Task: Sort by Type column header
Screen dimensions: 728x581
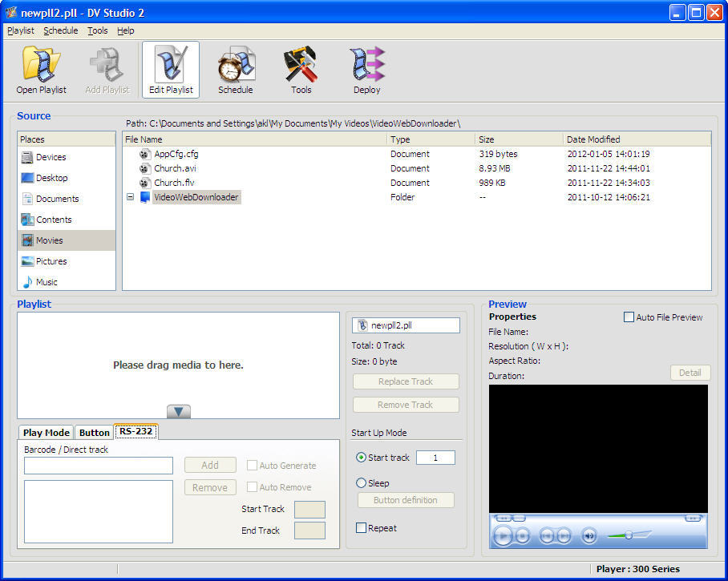Action: (x=431, y=139)
